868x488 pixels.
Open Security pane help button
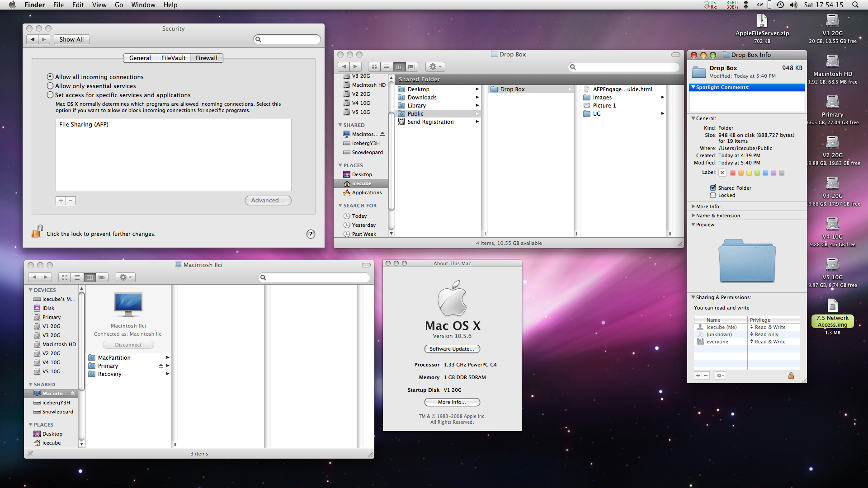point(311,234)
